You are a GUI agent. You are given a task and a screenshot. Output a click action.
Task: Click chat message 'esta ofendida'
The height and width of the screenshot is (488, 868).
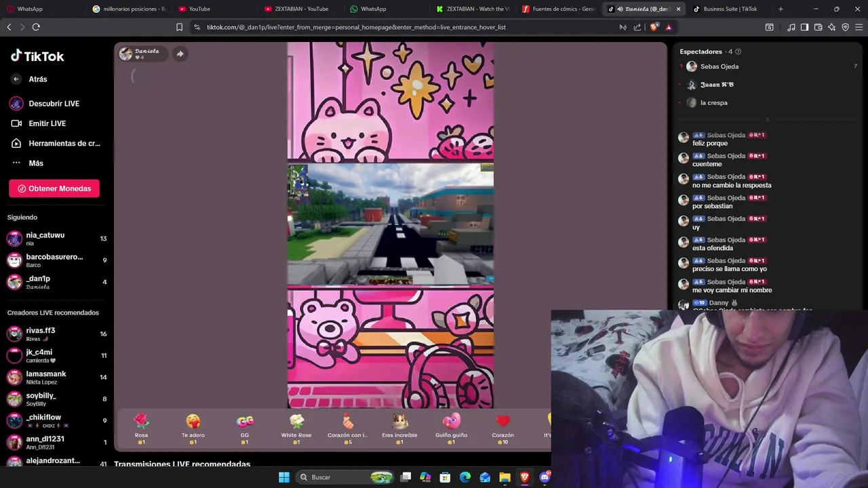point(713,248)
